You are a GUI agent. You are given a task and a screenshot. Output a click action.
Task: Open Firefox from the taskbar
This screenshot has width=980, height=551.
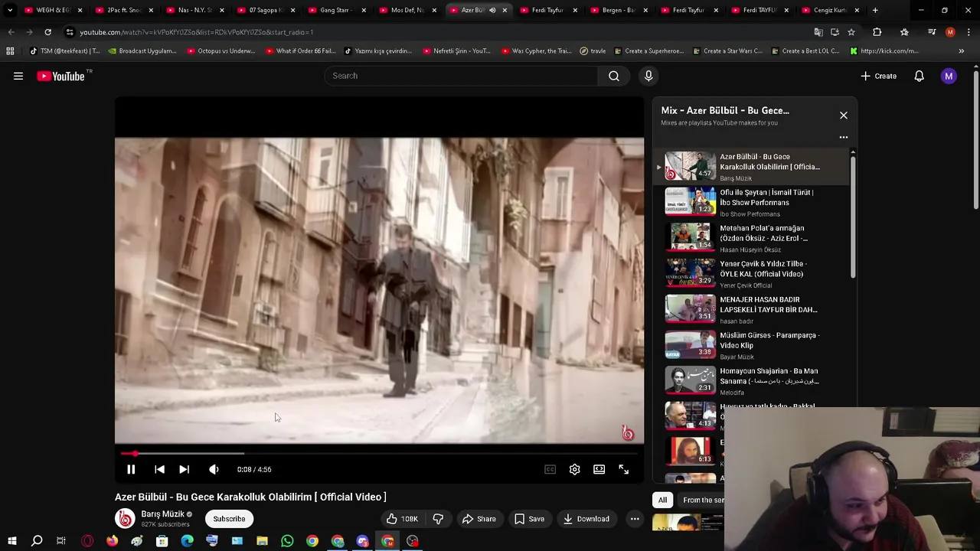[112, 541]
